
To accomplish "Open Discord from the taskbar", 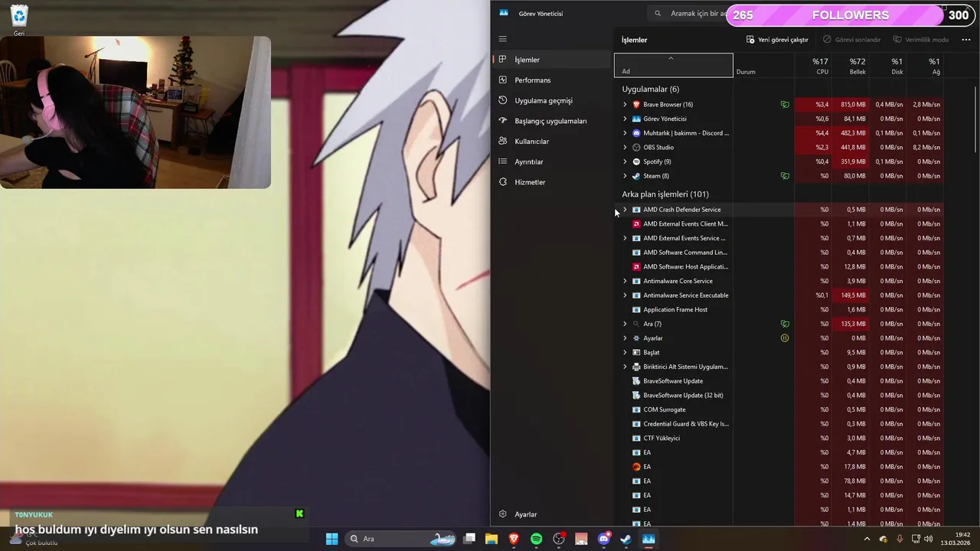I will click(x=603, y=539).
